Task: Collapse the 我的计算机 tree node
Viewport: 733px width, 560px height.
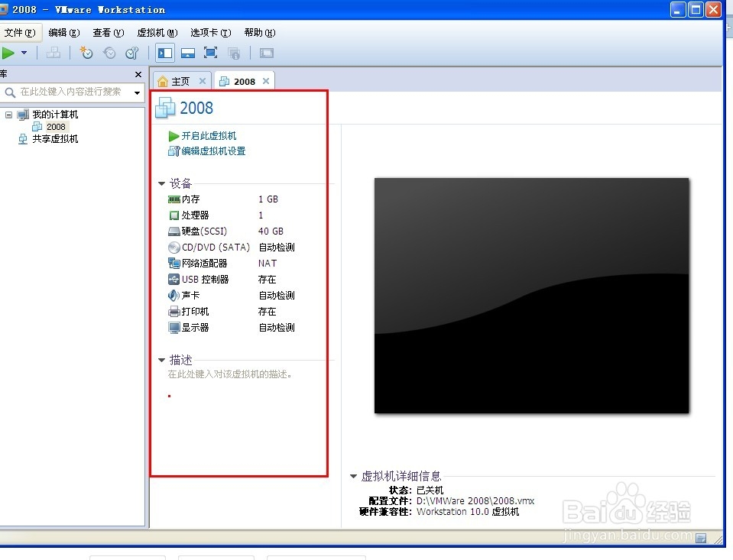Action: tap(9, 115)
